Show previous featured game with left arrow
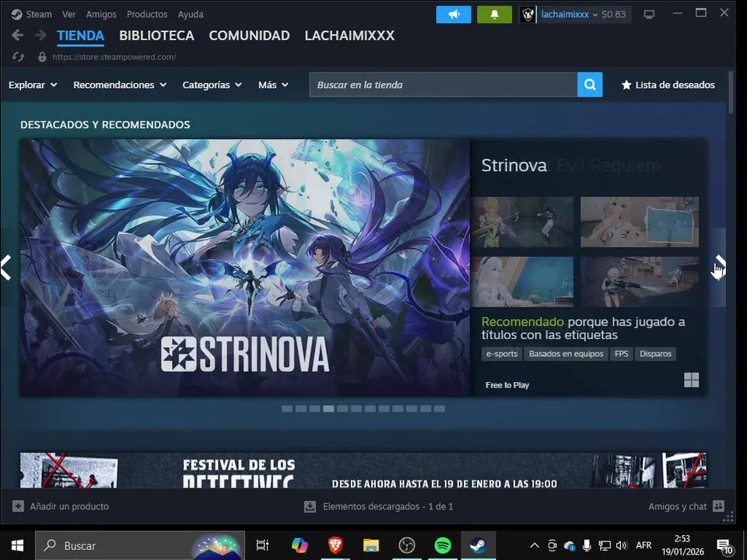The height and width of the screenshot is (560, 747). pyautogui.click(x=5, y=267)
